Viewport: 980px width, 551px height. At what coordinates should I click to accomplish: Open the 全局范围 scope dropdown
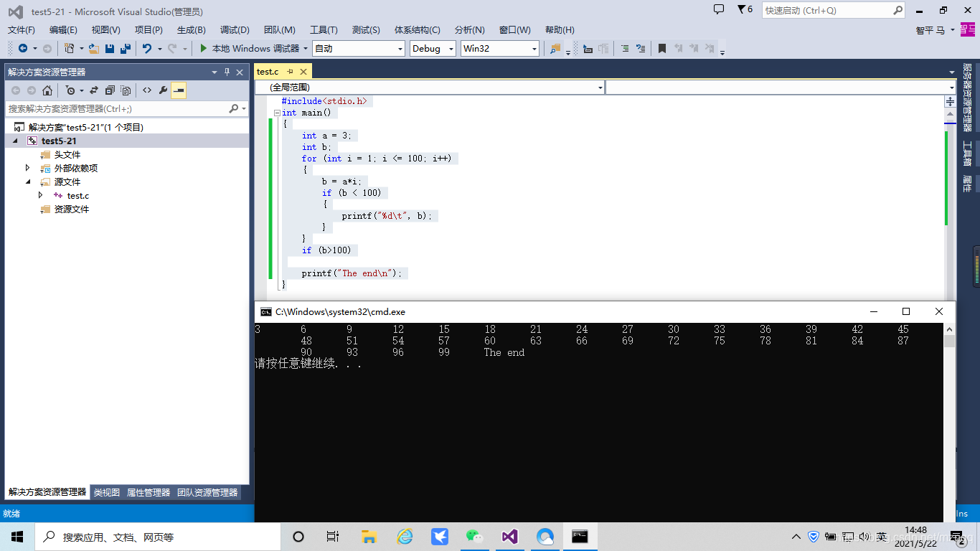(430, 87)
